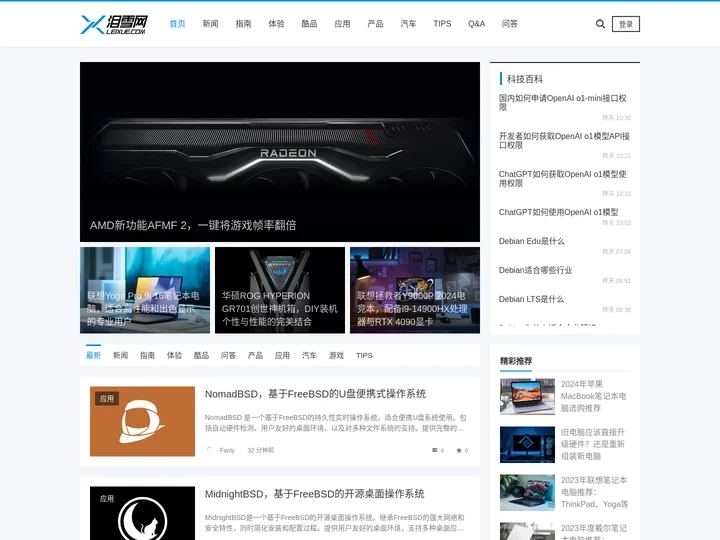The image size is (720, 540).
Task: Open the 华硕ROG HYPERION GR701 card
Action: coord(280,290)
